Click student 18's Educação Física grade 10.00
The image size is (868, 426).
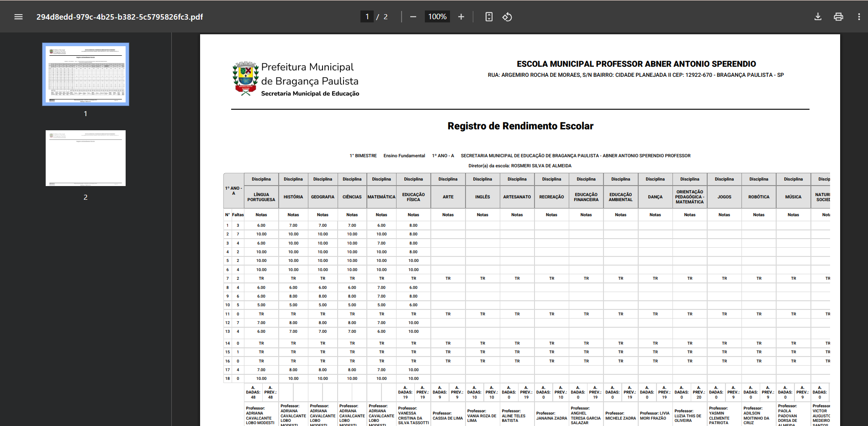click(x=413, y=378)
